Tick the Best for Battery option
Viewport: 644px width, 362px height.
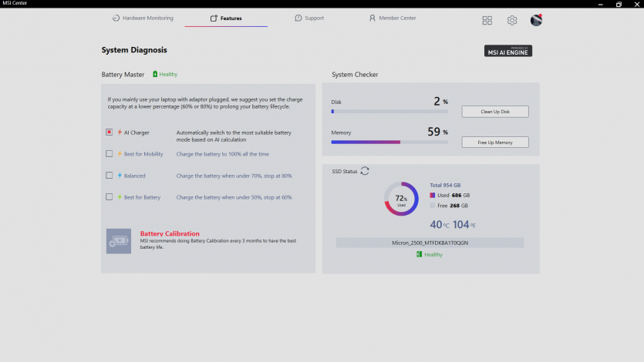coord(110,197)
